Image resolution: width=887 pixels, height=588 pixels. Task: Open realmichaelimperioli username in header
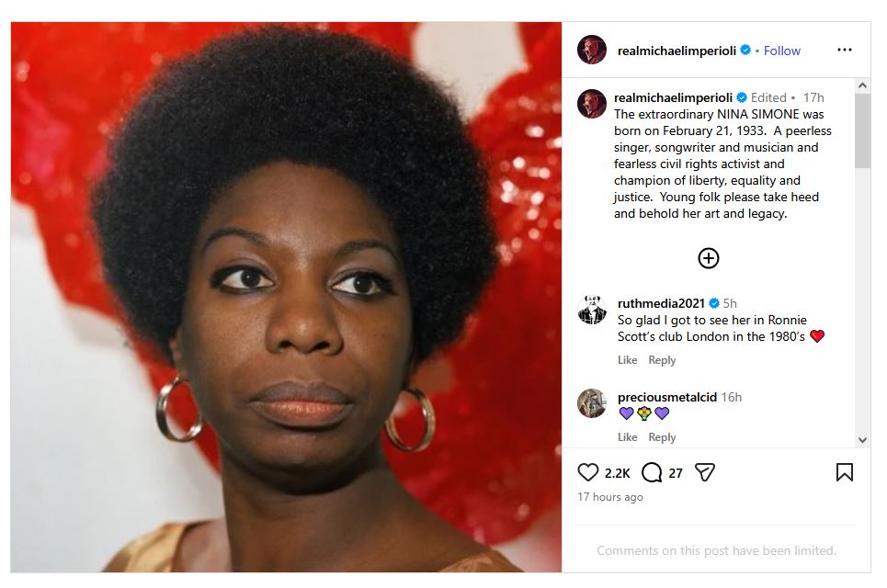coord(677,51)
